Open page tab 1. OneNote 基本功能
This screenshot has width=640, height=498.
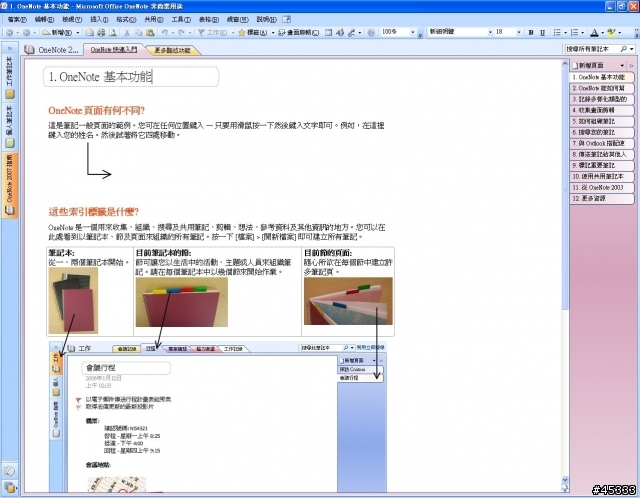tap(602, 77)
